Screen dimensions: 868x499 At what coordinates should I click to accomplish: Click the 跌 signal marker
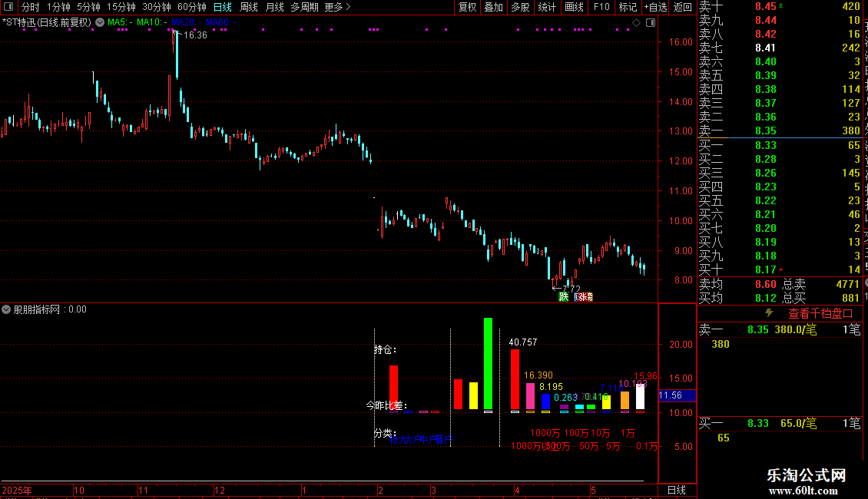[564, 296]
